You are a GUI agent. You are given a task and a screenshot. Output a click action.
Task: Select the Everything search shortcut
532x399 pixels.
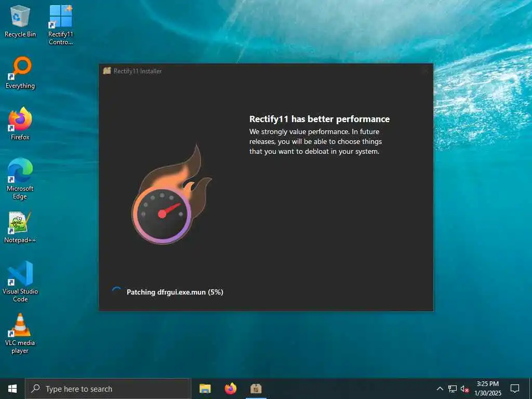pyautogui.click(x=20, y=73)
